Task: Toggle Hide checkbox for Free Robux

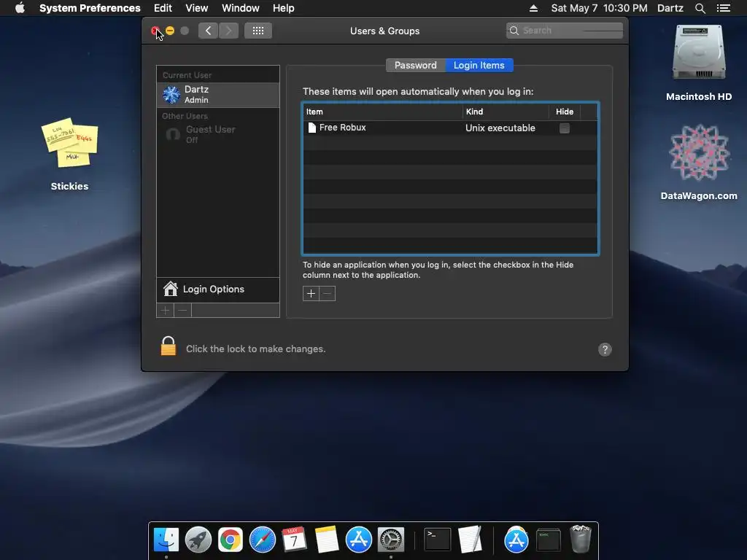Action: (565, 128)
